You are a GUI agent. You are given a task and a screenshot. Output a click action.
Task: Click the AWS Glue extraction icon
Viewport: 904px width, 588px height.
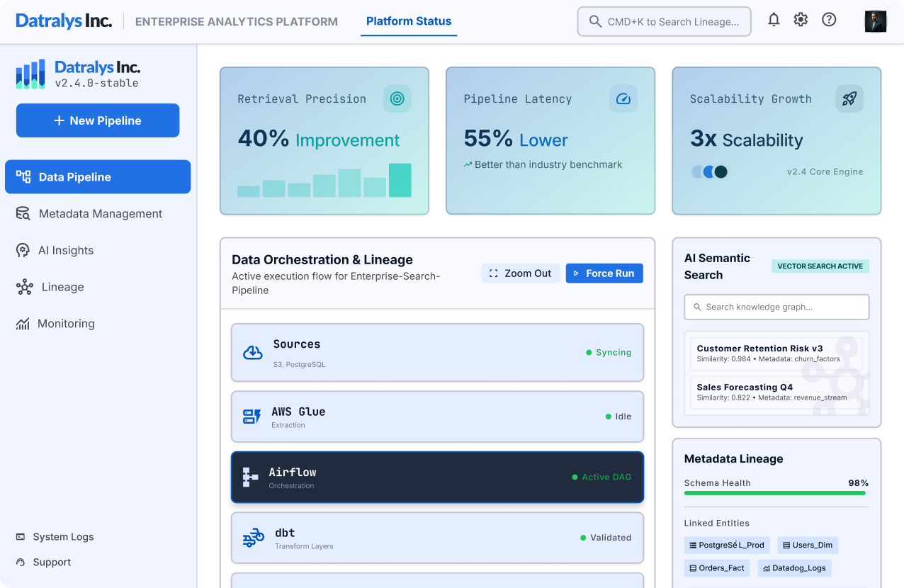252,417
